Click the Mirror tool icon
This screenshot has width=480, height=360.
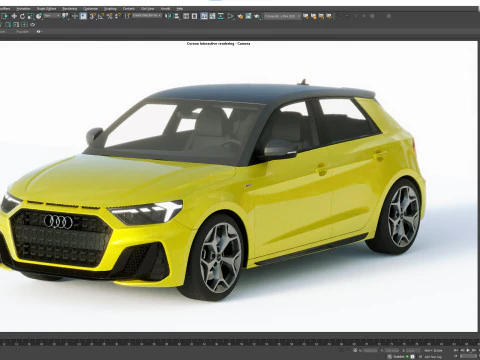(x=168, y=16)
